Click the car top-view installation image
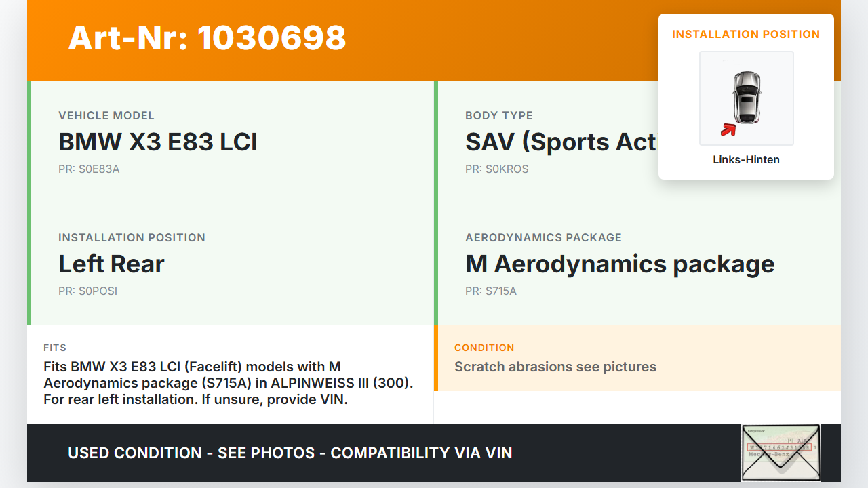 click(747, 98)
